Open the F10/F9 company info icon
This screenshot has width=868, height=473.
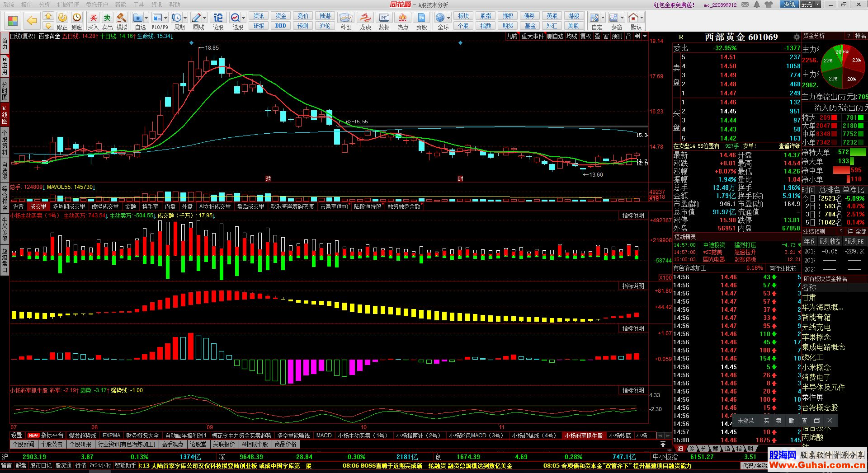coord(157,18)
